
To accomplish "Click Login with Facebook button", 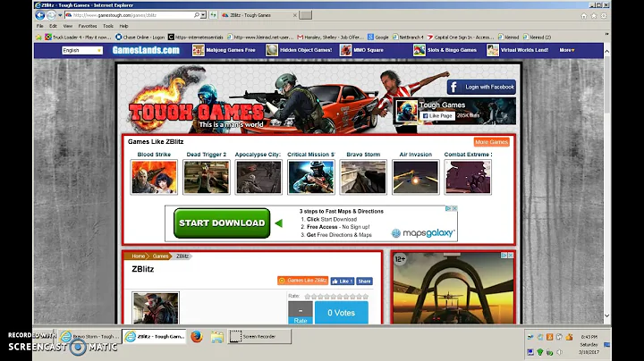I will click(481, 87).
